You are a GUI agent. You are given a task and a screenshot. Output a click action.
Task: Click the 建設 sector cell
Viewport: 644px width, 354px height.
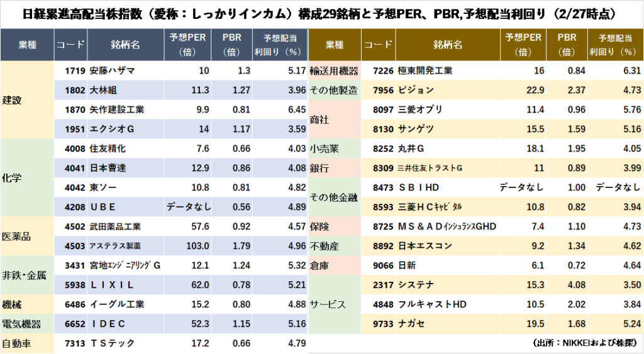(x=27, y=100)
